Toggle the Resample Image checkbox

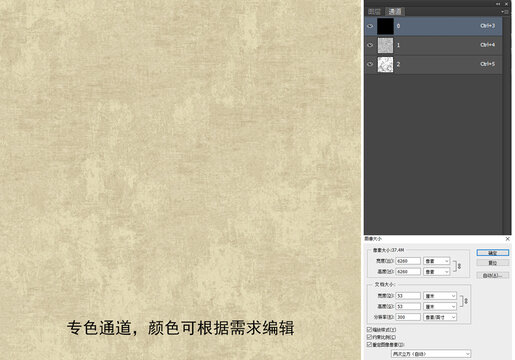pos(369,344)
